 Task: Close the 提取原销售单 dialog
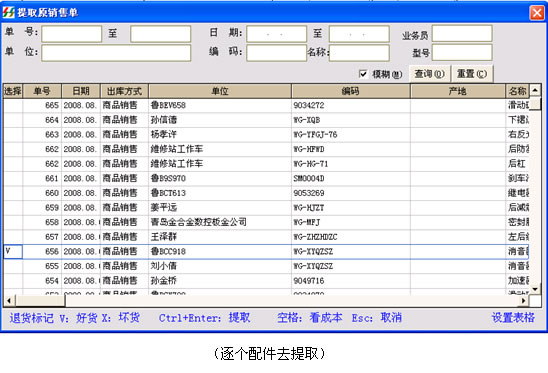(537, 13)
